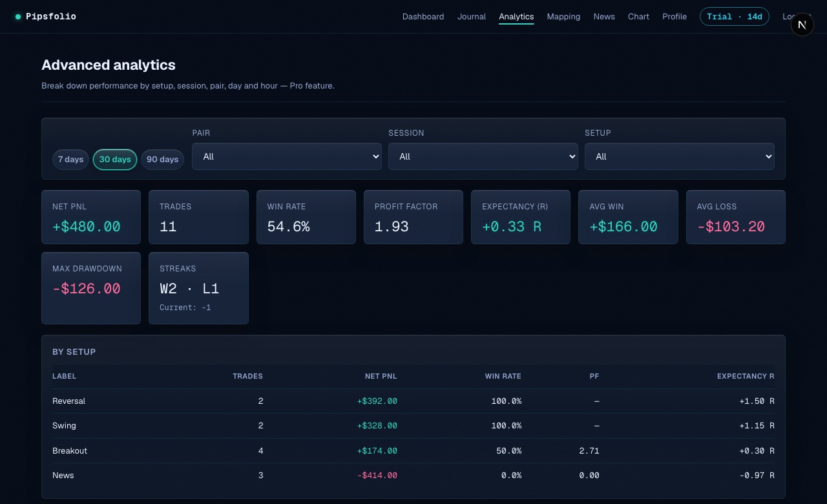
Task: Select the 90 days range
Action: pyautogui.click(x=162, y=160)
